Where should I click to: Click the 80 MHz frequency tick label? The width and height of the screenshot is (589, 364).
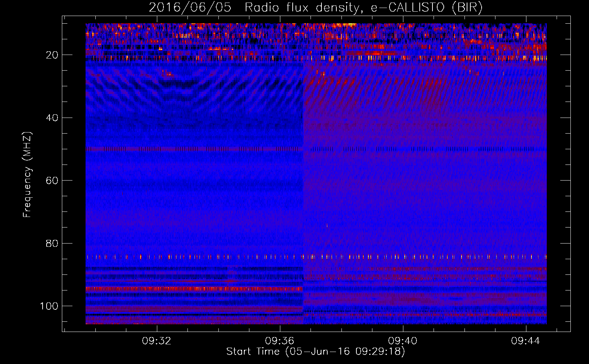click(52, 243)
